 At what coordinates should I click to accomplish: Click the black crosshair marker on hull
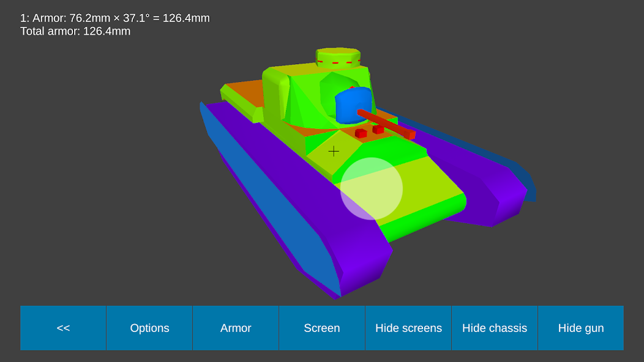pos(334,151)
